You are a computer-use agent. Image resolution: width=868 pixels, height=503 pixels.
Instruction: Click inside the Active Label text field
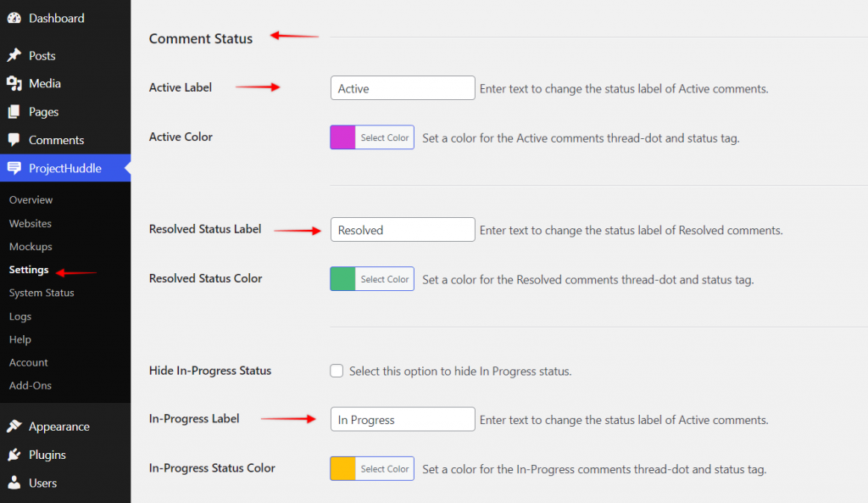pyautogui.click(x=402, y=87)
